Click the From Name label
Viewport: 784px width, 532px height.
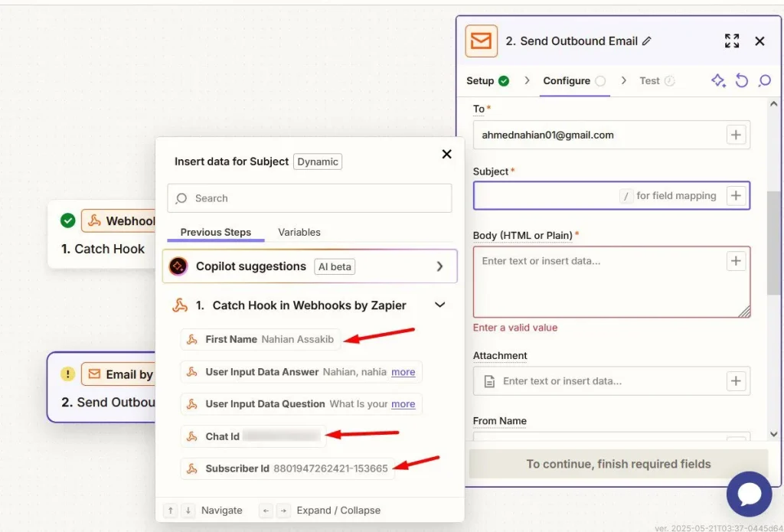499,421
